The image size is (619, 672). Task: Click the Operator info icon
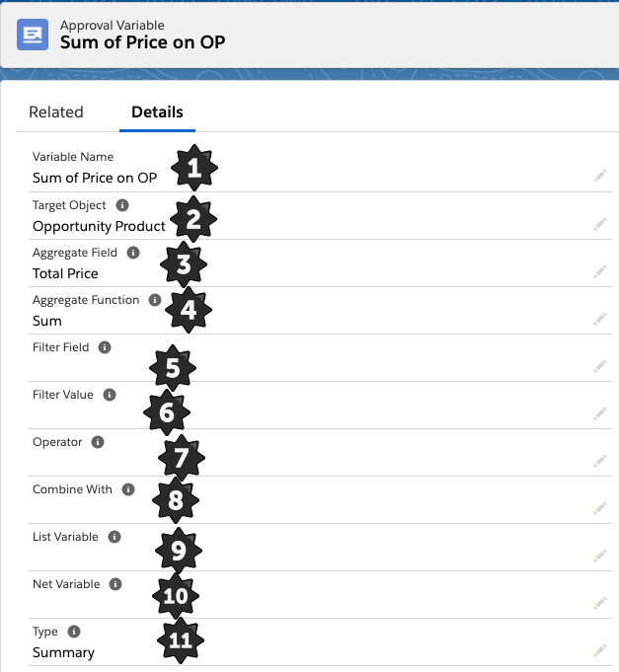[x=98, y=442]
